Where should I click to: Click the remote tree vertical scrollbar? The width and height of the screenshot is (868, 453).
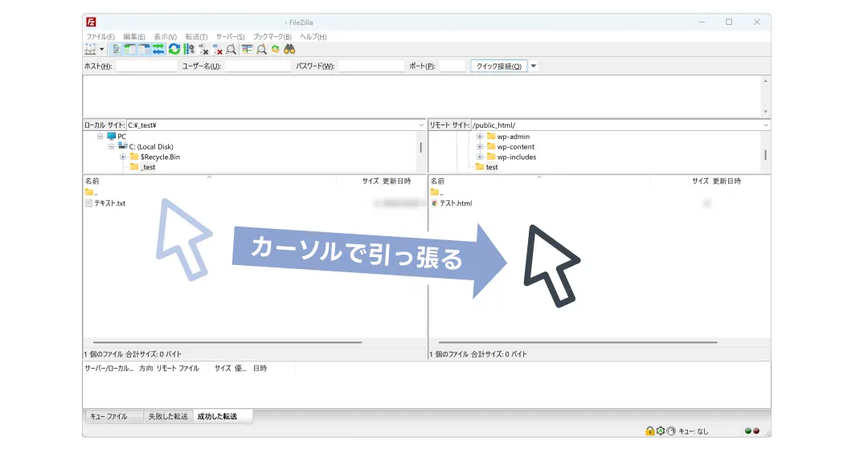point(766,155)
